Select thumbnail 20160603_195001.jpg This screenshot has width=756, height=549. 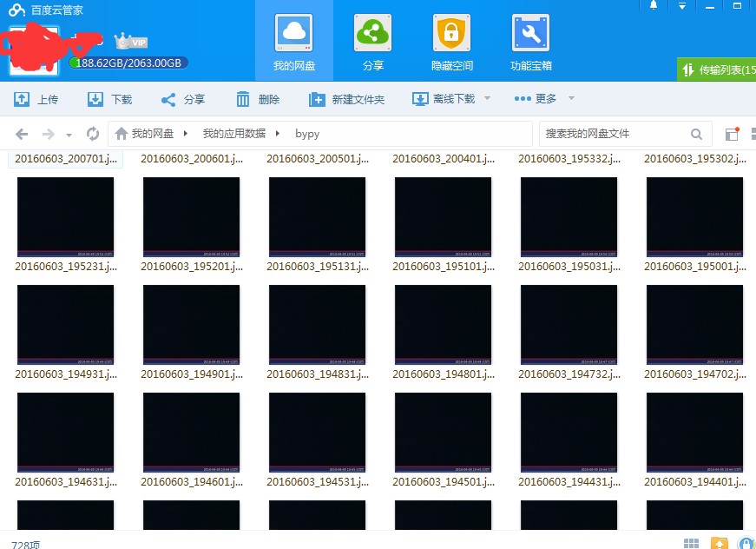[694, 217]
